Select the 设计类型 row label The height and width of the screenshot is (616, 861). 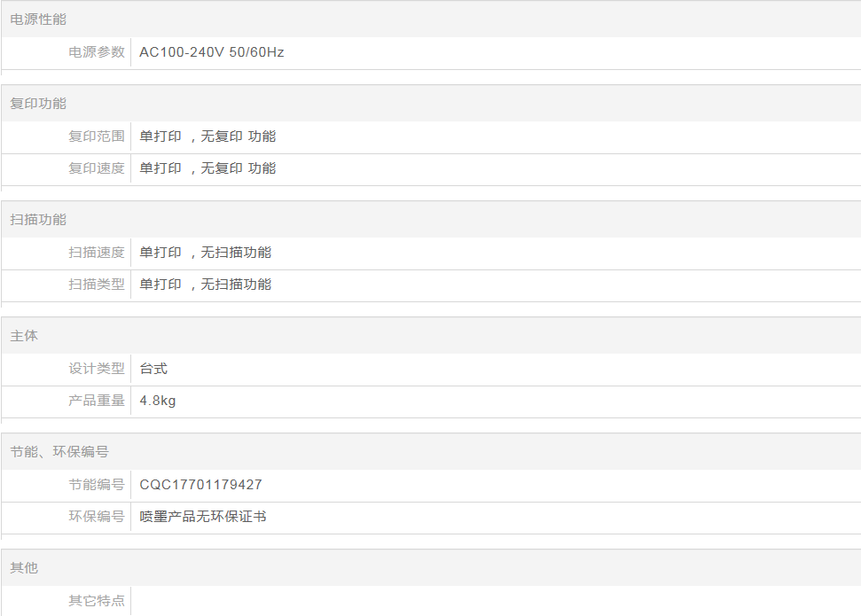pyautogui.click(x=97, y=369)
